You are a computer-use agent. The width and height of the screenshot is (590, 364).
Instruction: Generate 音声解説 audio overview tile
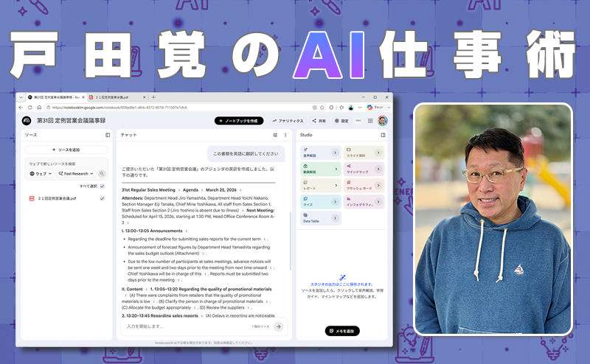321,153
